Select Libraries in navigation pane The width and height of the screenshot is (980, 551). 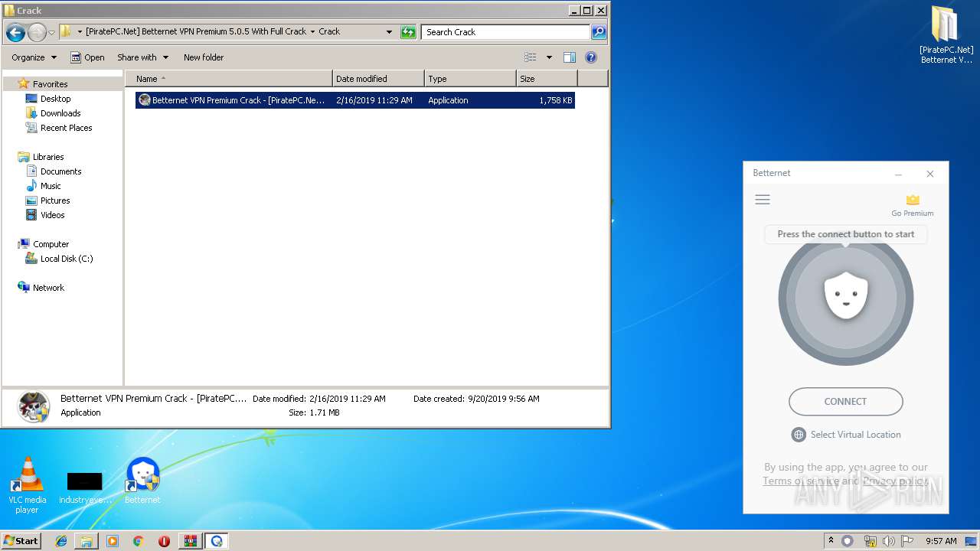click(x=48, y=157)
